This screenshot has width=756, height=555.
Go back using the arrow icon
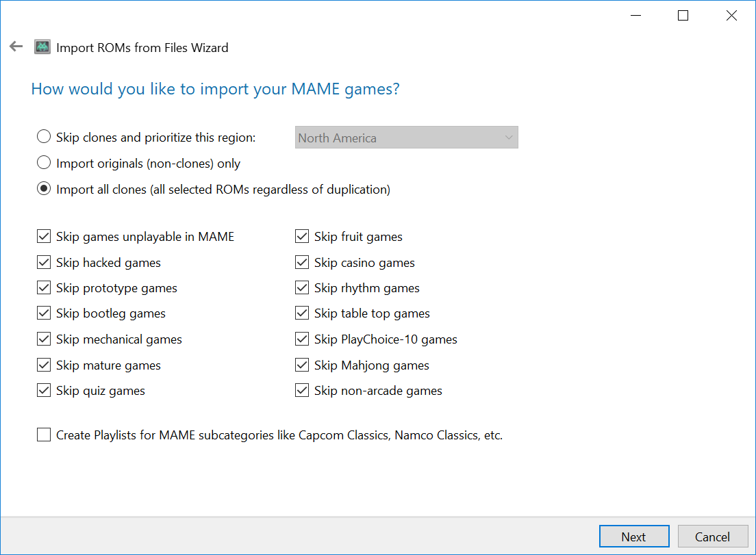click(x=16, y=47)
